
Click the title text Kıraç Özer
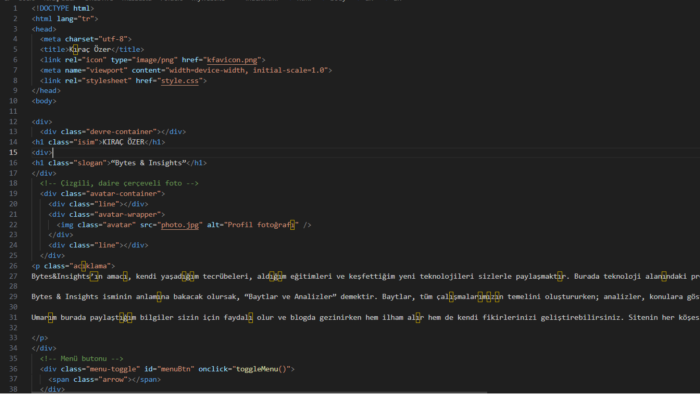90,50
